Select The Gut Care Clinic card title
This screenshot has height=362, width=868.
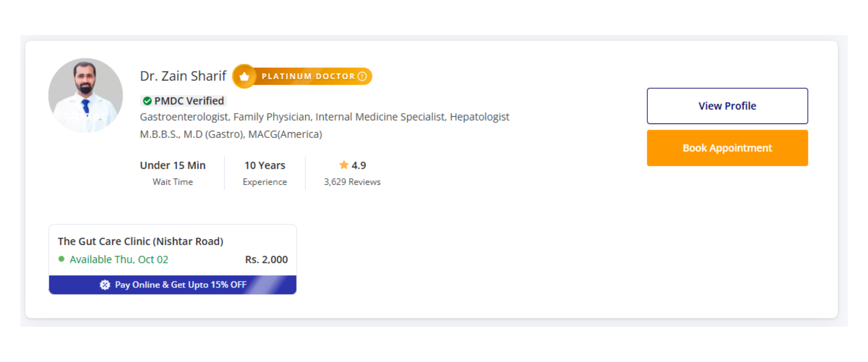click(x=141, y=241)
